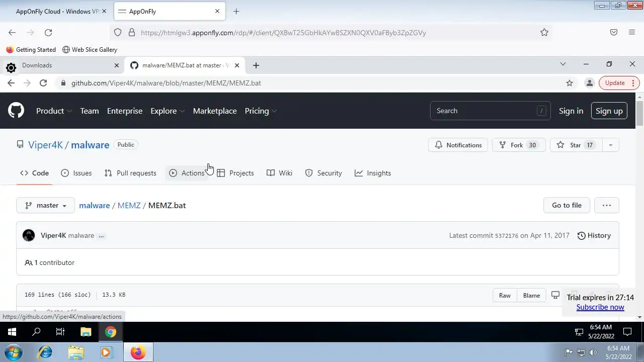Open commit History link
This screenshot has width=644, height=362.
pos(594,235)
